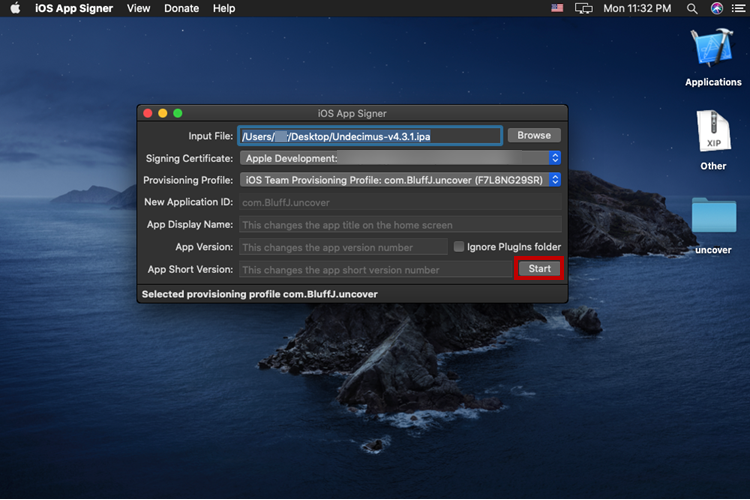Click Start to begin signing
Viewport: 750px width, 500px height.
coord(539,268)
